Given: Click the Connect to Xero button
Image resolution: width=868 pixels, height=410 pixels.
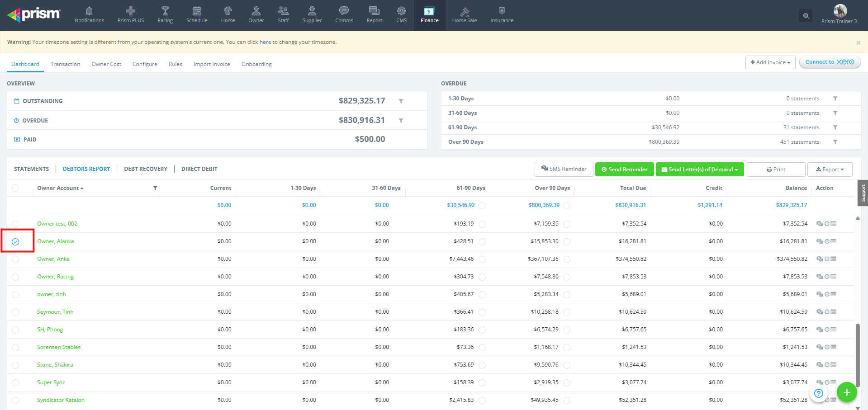Looking at the screenshot, I should tap(830, 62).
